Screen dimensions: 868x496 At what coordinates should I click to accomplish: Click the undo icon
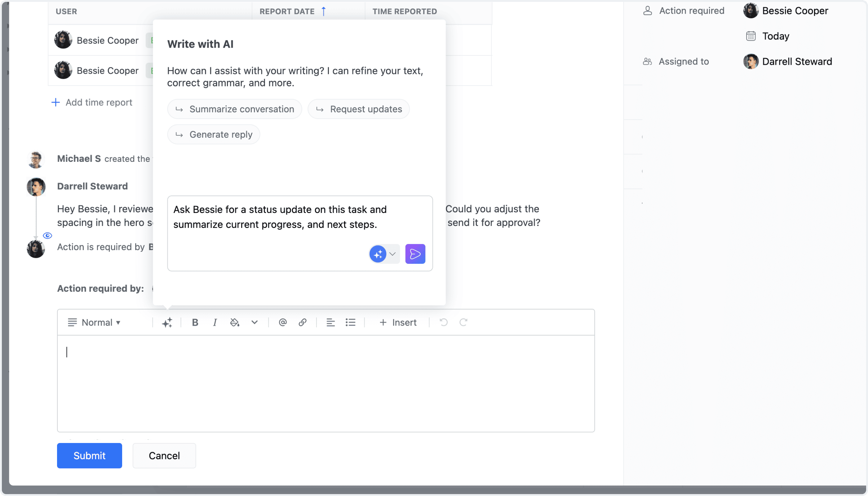[x=443, y=322]
